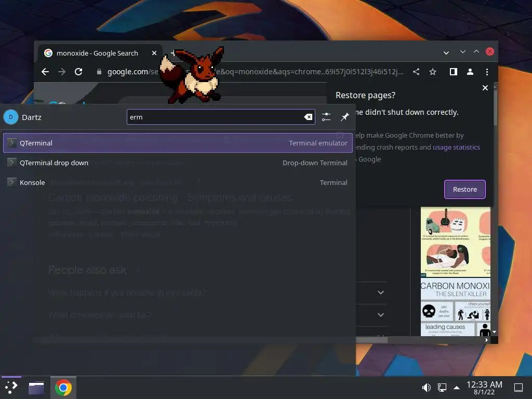Expand hidden system tray icons
The image size is (532, 399).
[457, 388]
